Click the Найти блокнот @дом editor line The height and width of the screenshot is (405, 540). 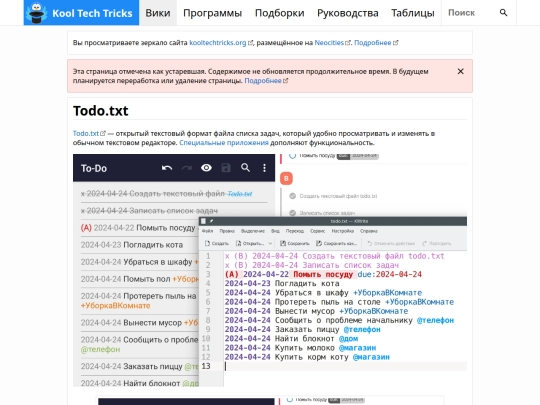pyautogui.click(x=291, y=339)
